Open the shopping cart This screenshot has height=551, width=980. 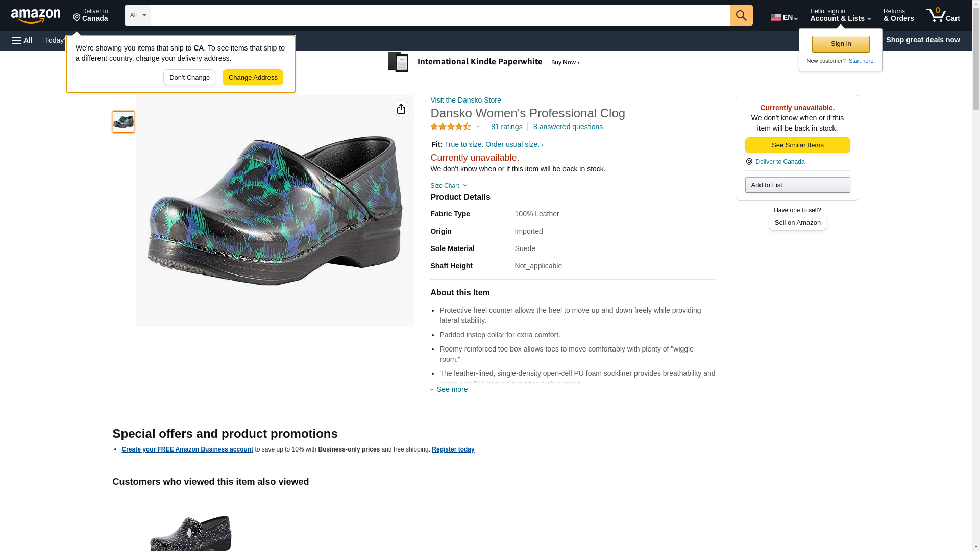click(943, 15)
